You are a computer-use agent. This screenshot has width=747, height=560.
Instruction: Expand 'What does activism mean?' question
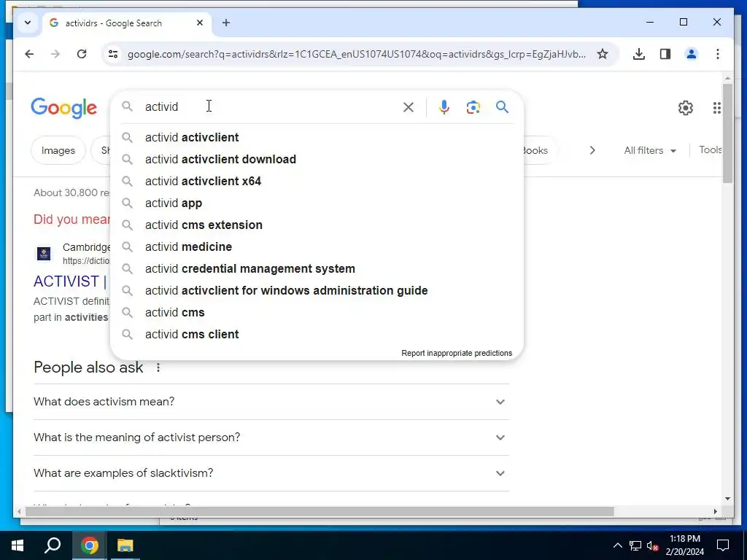point(271,402)
